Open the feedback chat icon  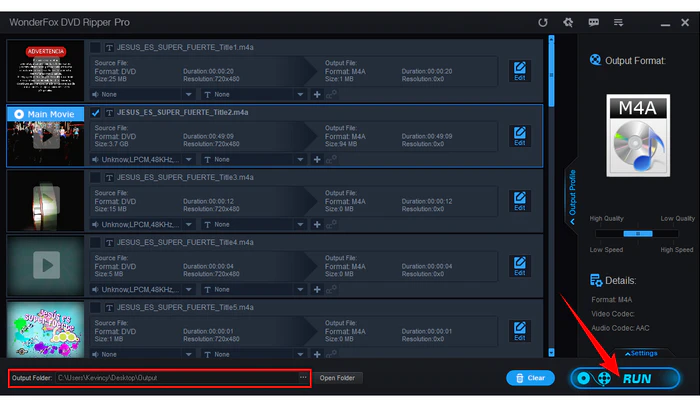pyautogui.click(x=593, y=22)
